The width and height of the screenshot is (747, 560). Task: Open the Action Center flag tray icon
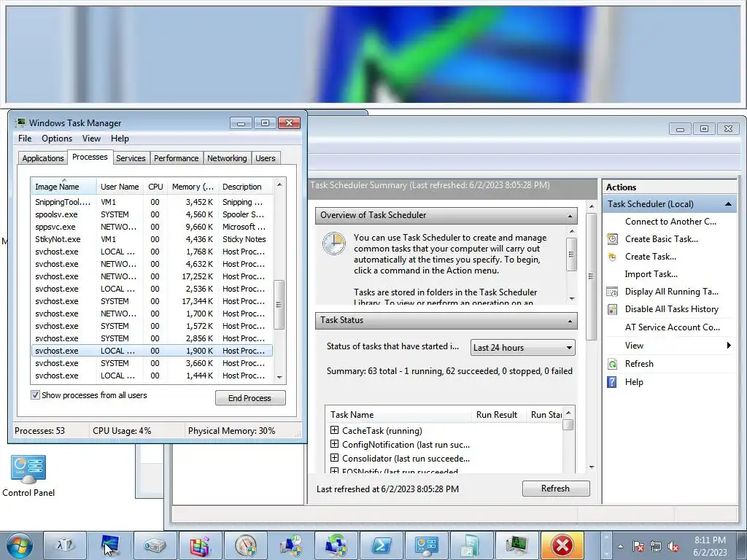point(638,547)
